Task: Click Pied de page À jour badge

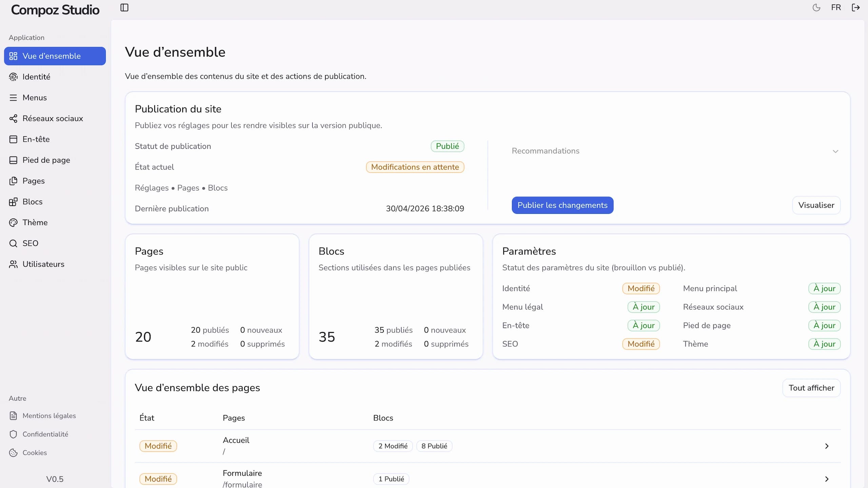Action: click(x=824, y=325)
